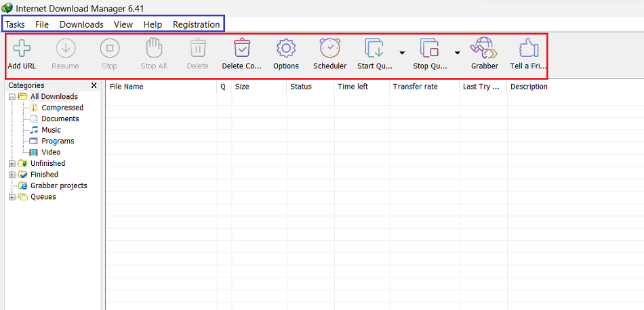Click the Stop Queue icon
The width and height of the screenshot is (644, 310).
(430, 49)
